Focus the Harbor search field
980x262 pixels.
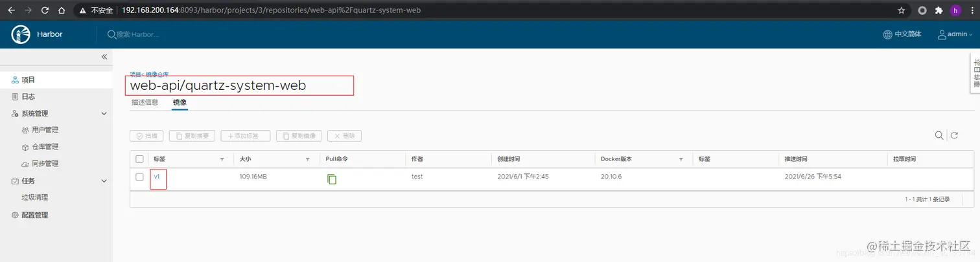(x=137, y=34)
